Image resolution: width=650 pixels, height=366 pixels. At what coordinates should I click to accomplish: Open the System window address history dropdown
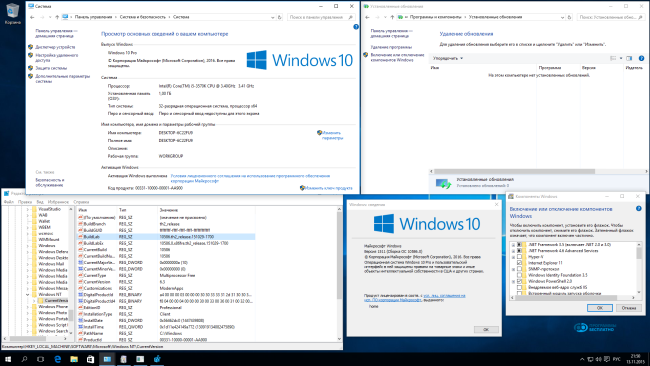(x=272, y=17)
